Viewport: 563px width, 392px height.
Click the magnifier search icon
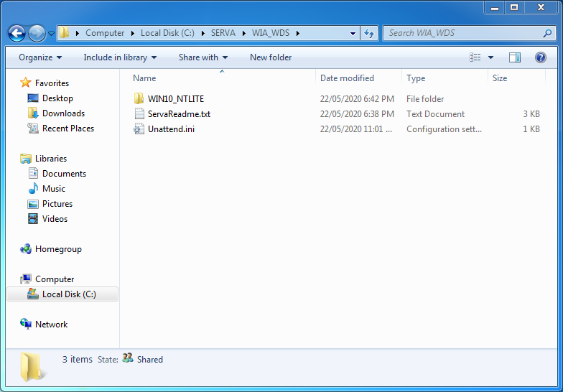pos(547,33)
